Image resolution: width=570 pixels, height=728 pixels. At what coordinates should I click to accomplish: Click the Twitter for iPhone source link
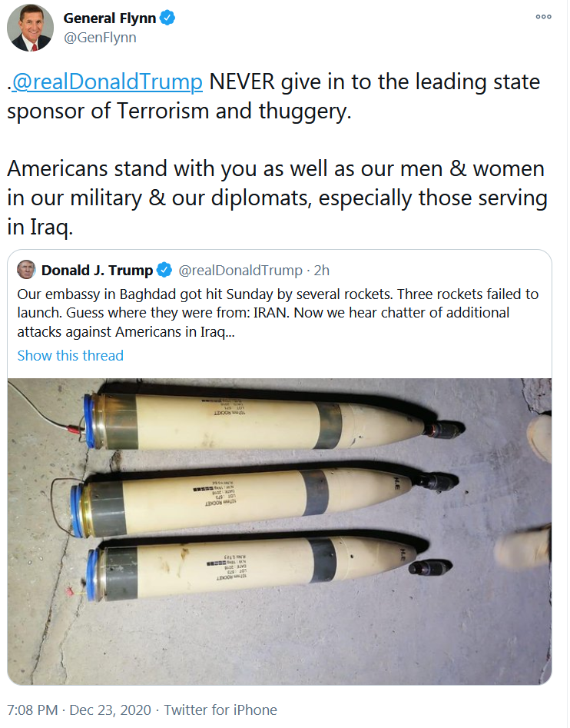pyautogui.click(x=220, y=710)
